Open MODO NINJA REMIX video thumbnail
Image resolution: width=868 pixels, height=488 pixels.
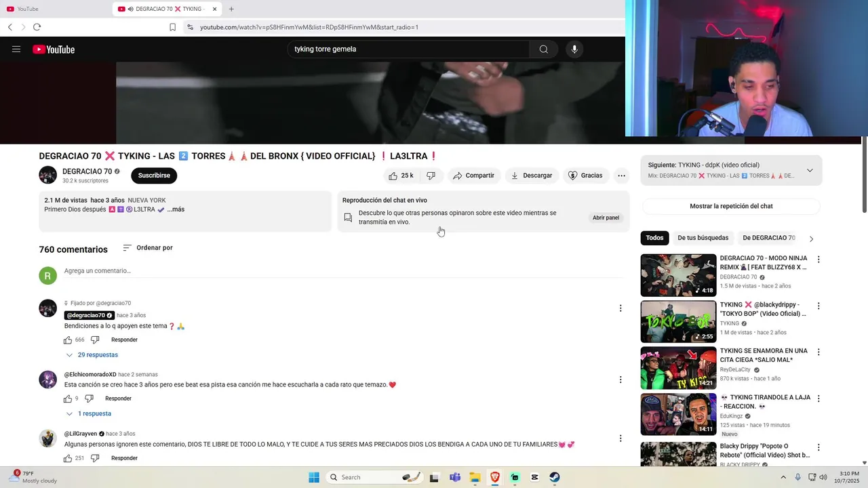678,275
